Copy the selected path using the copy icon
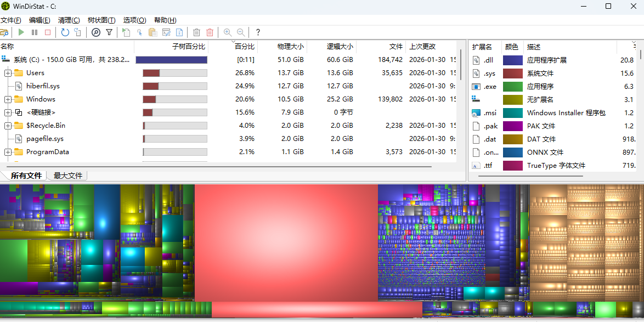644x322 pixels. coord(154,32)
